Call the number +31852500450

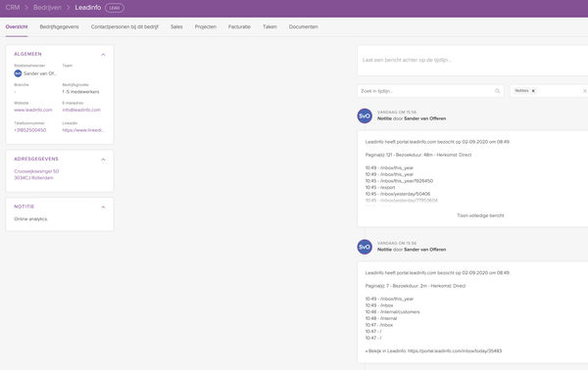(30, 130)
